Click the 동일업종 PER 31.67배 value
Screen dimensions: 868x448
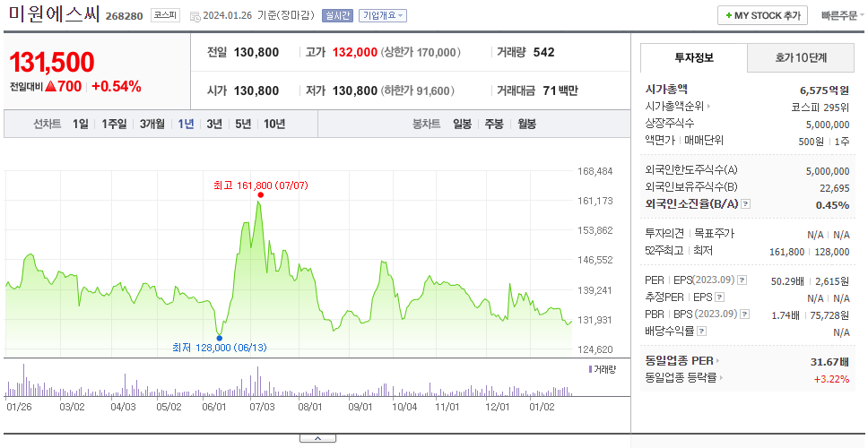click(x=829, y=362)
